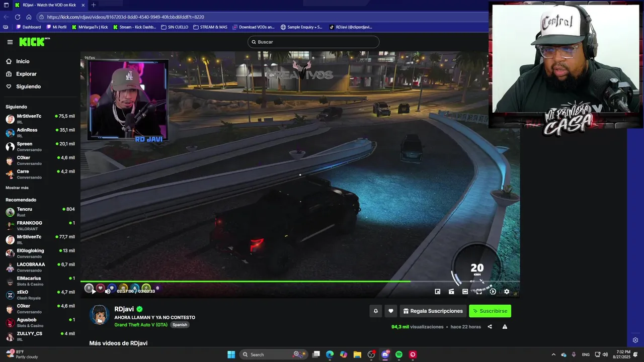Open Spotify from taskbar
The image size is (644, 362).
[399, 354]
